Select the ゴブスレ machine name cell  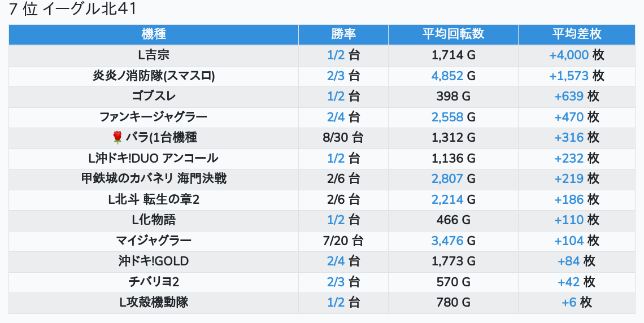click(x=154, y=97)
